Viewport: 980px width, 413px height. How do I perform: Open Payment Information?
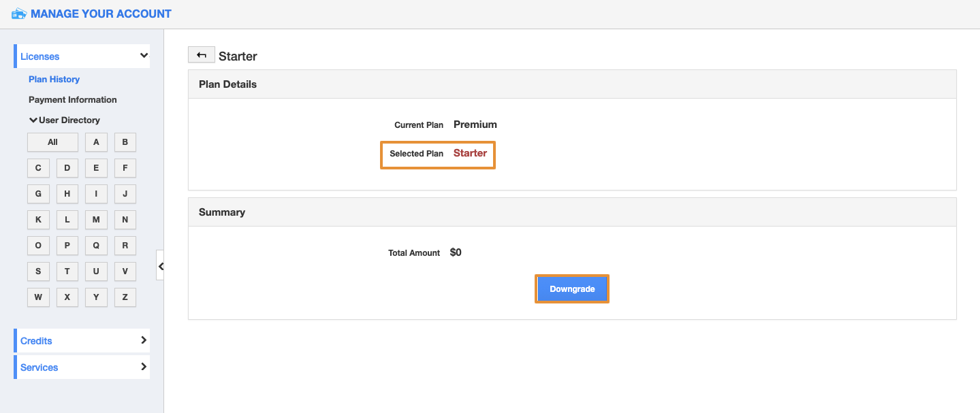[72, 100]
